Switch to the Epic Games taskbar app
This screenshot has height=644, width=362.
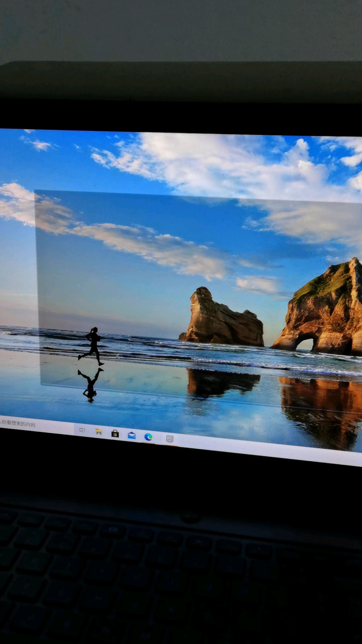[x=170, y=439]
